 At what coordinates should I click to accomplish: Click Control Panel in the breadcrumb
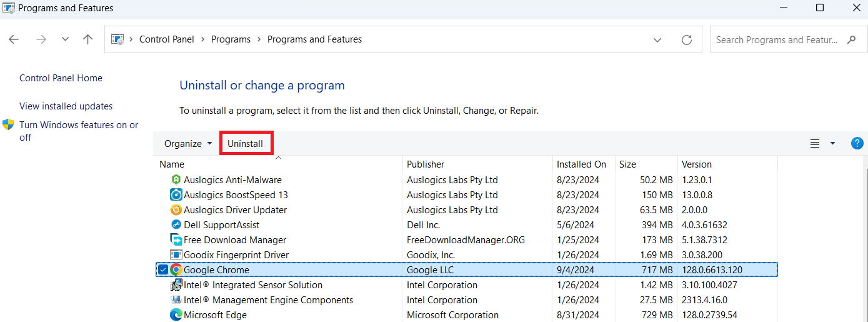[167, 39]
